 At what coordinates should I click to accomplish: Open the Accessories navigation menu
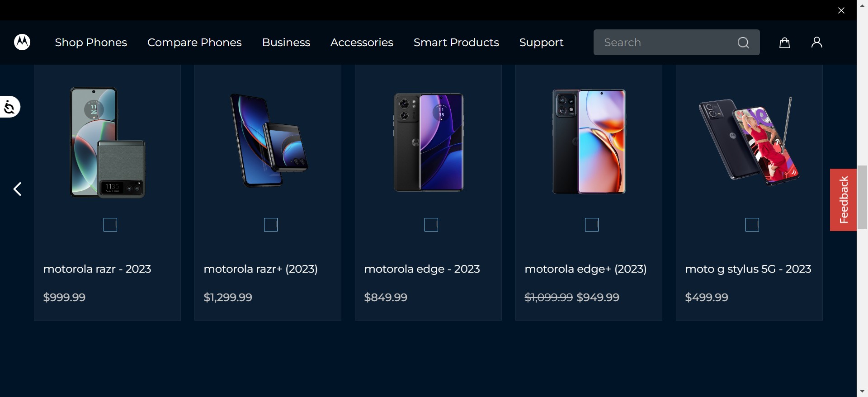[x=362, y=43]
